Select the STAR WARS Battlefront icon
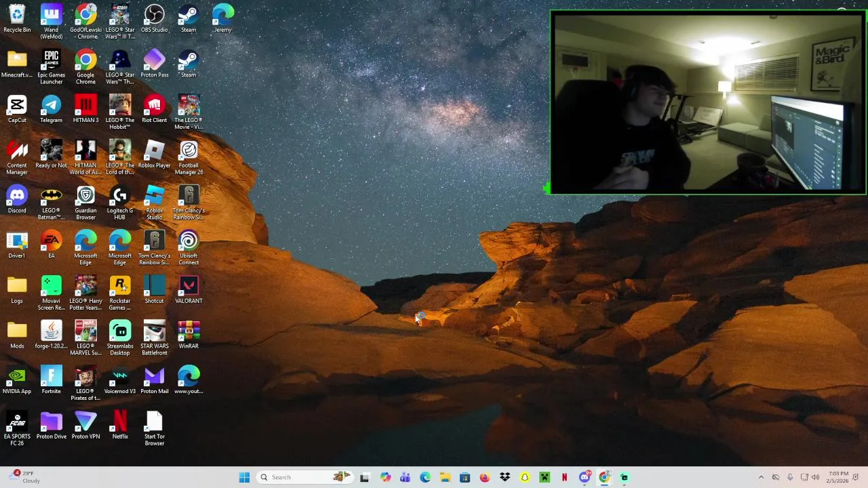The width and height of the screenshot is (868, 488). pos(155,339)
